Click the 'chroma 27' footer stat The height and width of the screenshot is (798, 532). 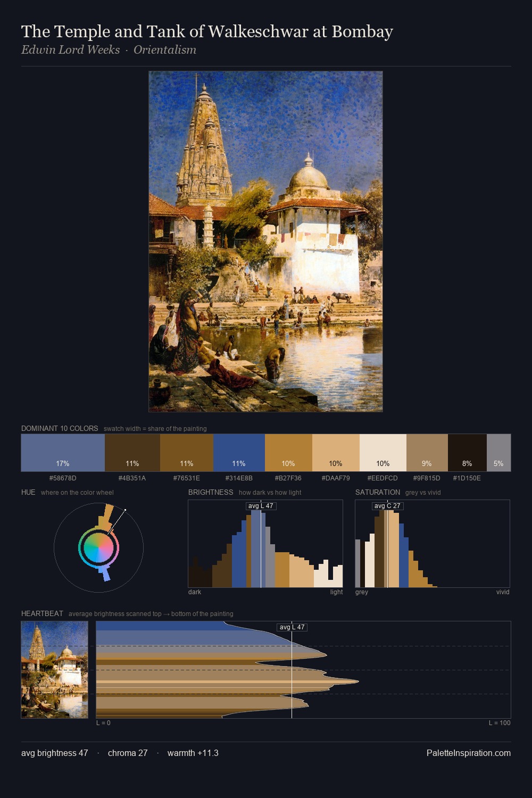(x=128, y=753)
